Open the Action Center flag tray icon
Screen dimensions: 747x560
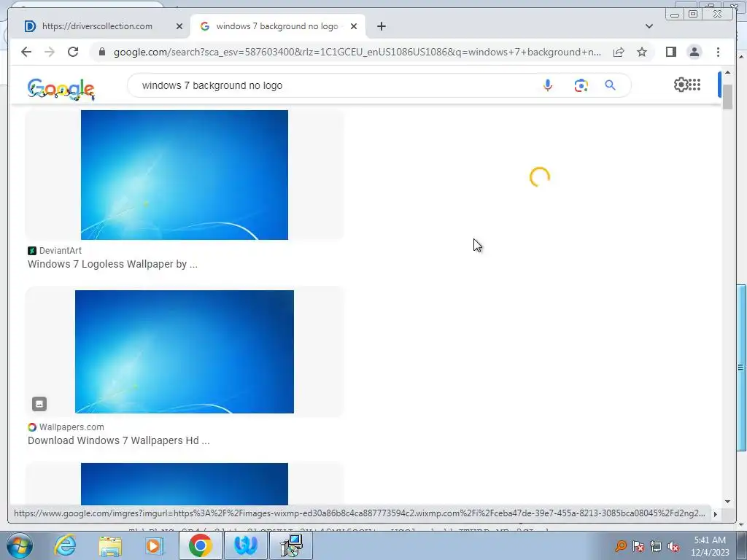[638, 546]
